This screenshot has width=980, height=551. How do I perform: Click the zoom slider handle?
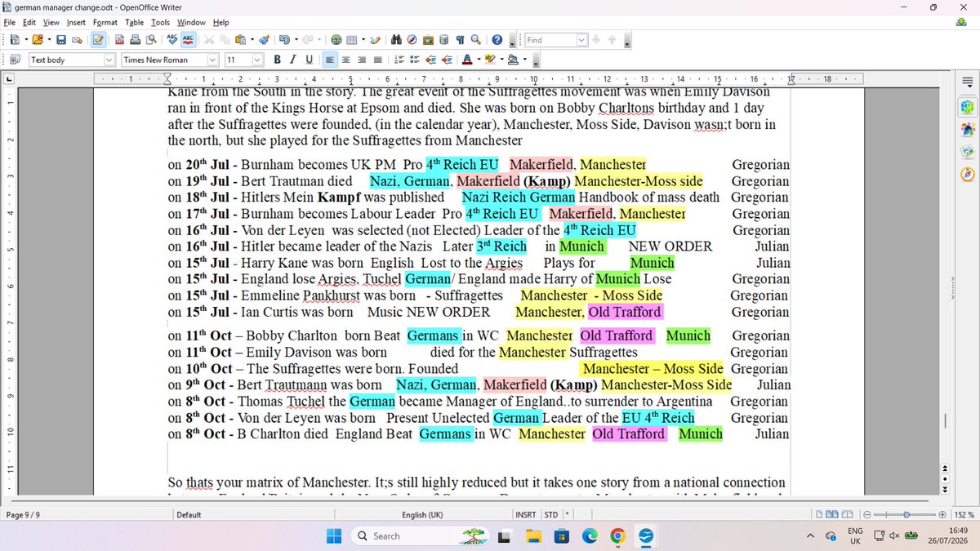906,515
